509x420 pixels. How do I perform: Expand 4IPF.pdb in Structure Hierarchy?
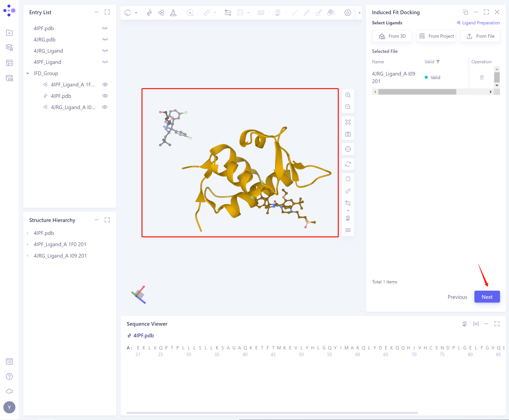27,233
